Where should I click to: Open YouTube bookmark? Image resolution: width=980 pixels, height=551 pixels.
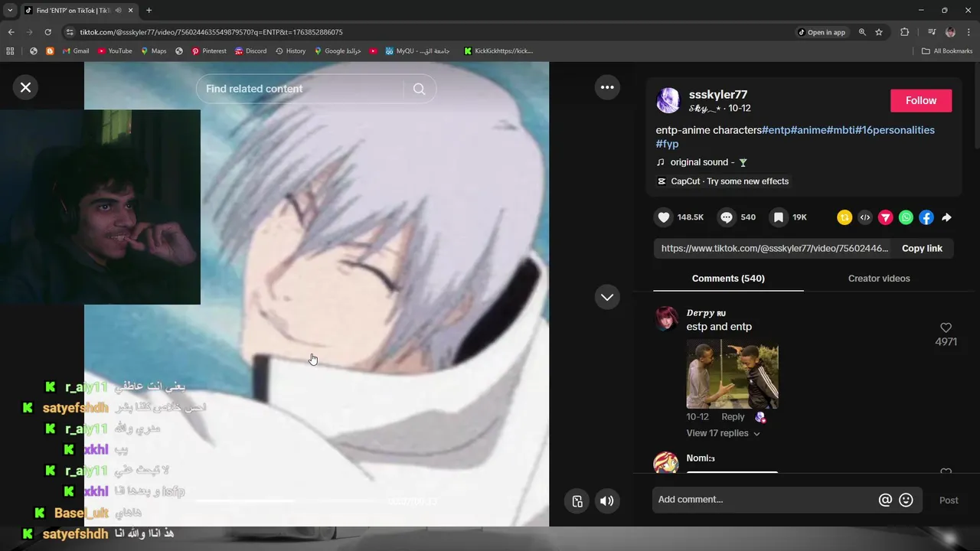(114, 51)
